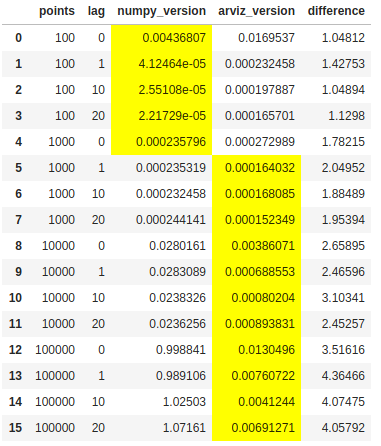Click row index 8
This screenshot has width=381, height=446.
(18, 246)
